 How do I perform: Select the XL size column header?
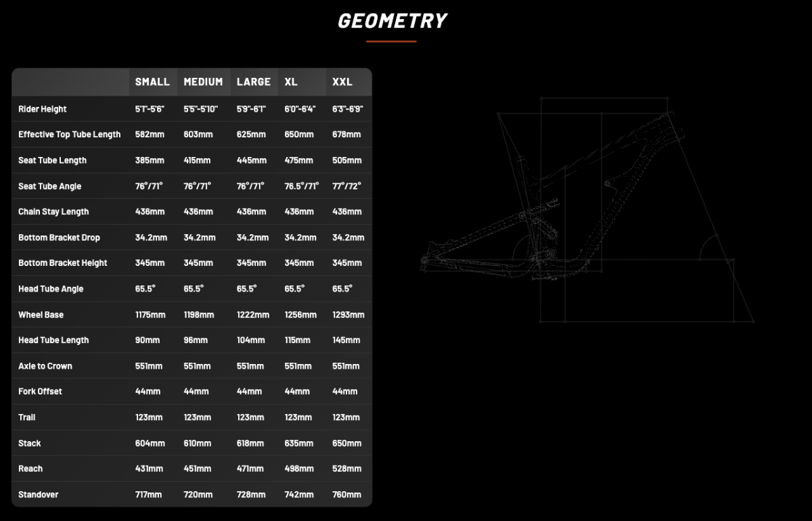click(x=291, y=82)
